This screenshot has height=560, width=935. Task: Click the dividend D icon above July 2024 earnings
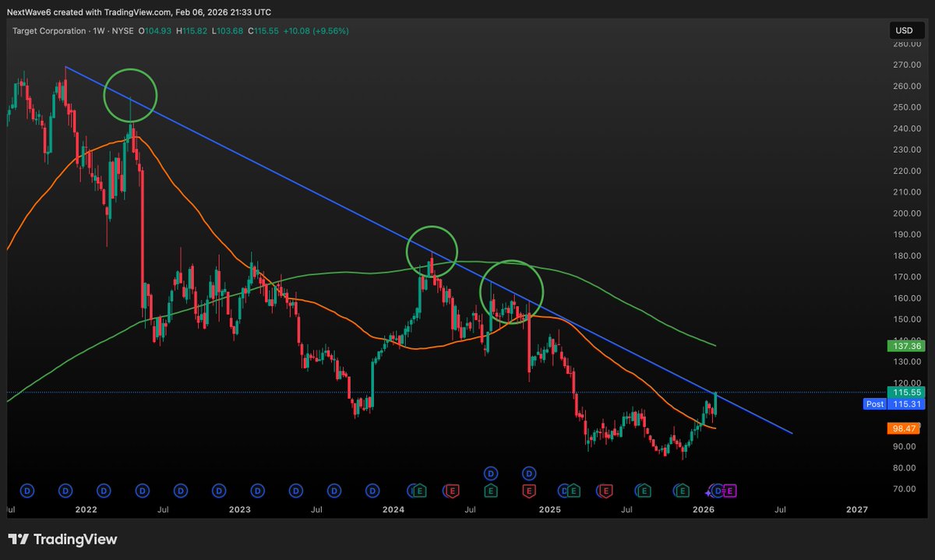pyautogui.click(x=490, y=473)
